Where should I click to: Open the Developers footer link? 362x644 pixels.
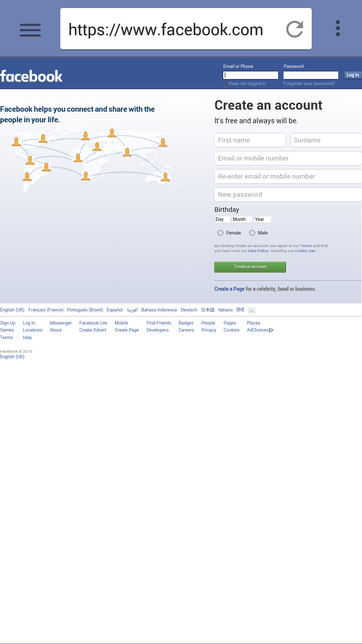[157, 330]
